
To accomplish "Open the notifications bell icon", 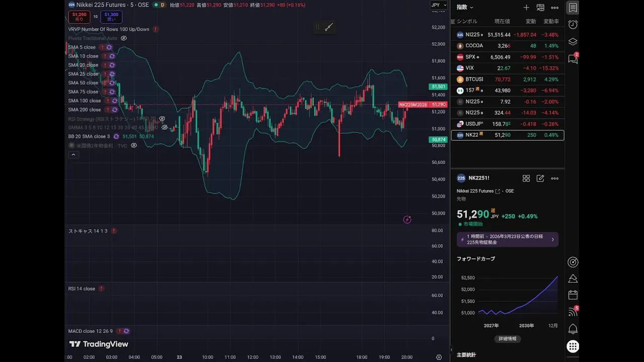I will pos(573,329).
